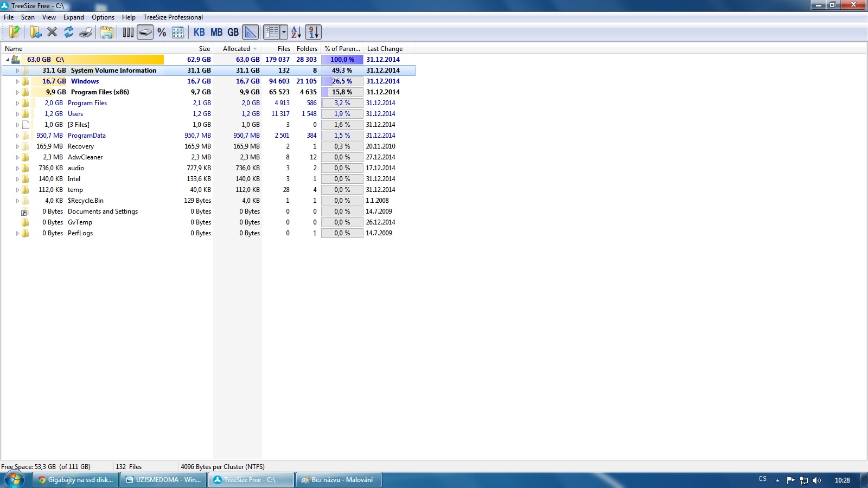Image resolution: width=868 pixels, height=488 pixels.
Task: Select the $Recycle.Bin row
Action: tap(209, 201)
